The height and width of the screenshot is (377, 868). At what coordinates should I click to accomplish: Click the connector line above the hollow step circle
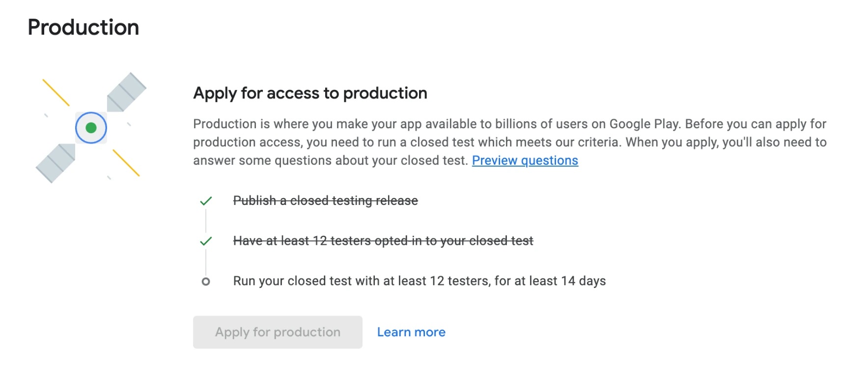[206, 262]
